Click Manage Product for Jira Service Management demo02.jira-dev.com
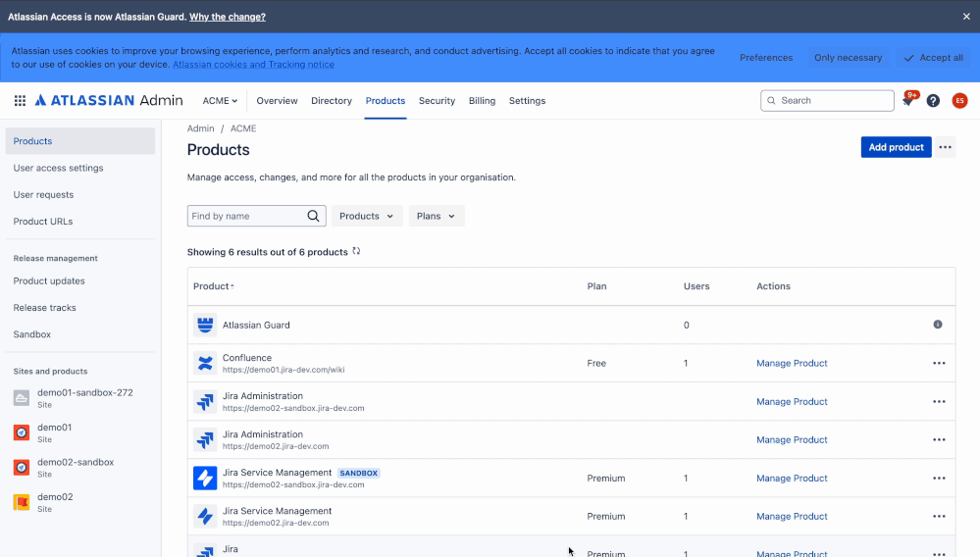Viewport: 980px width, 557px height. pyautogui.click(x=792, y=517)
